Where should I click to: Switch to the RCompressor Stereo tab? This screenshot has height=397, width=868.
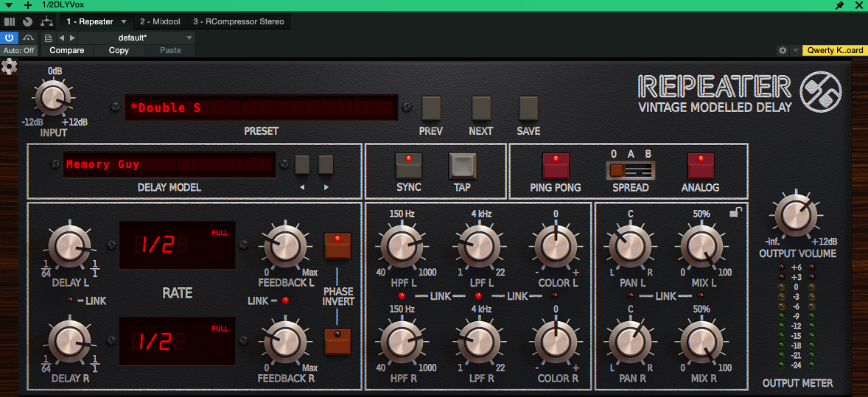(x=238, y=22)
